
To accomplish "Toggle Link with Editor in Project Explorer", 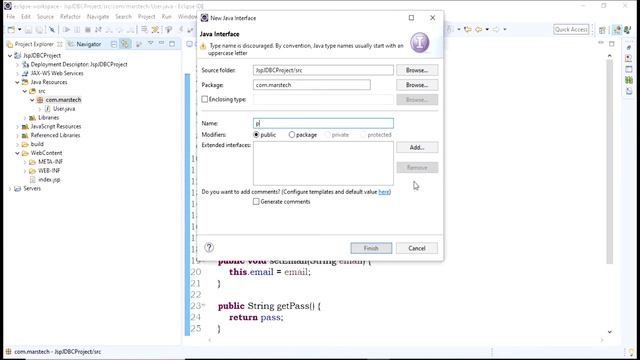I will click(x=125, y=44).
